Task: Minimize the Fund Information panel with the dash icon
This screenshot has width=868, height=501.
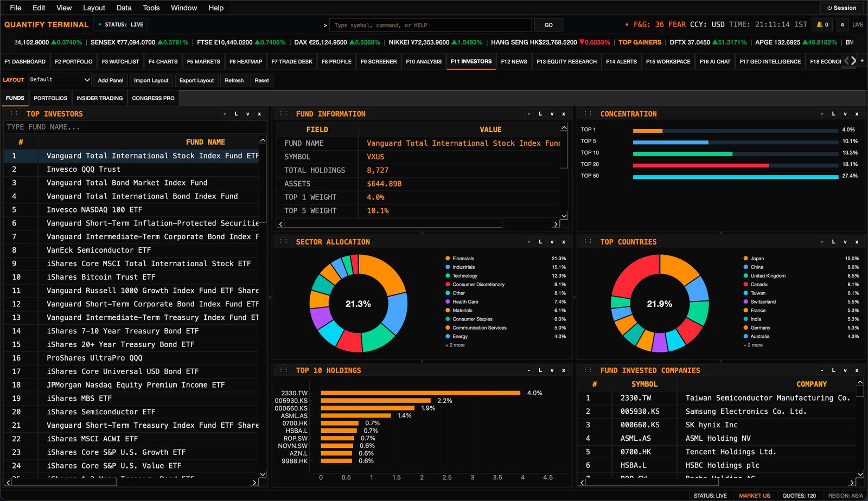Action: pos(529,114)
